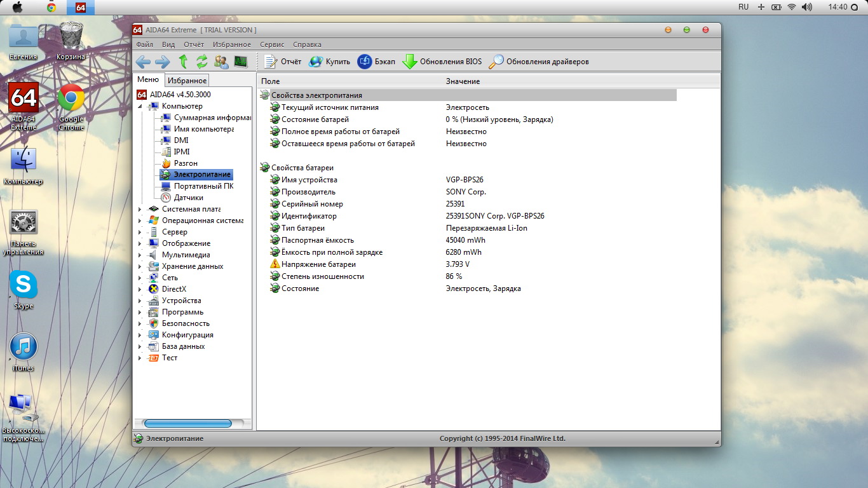The image size is (868, 488).
Task: Open driver updates from toolbar
Action: [539, 62]
